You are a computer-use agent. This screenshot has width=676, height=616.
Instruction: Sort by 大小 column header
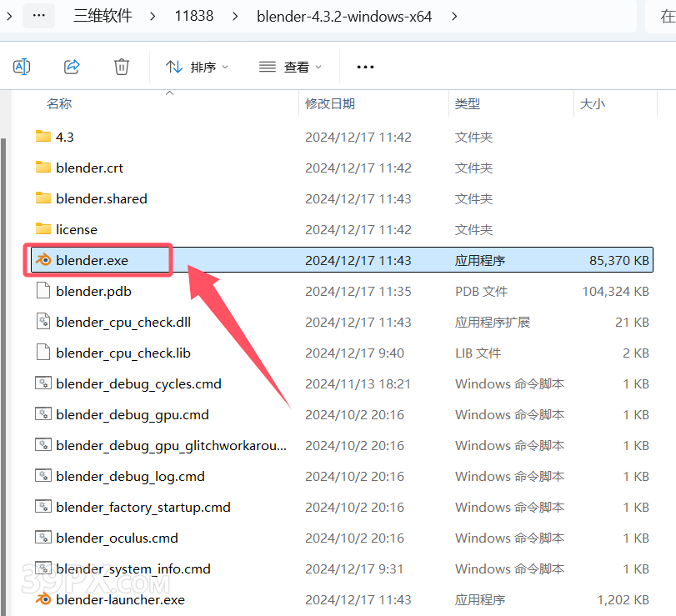(592, 103)
